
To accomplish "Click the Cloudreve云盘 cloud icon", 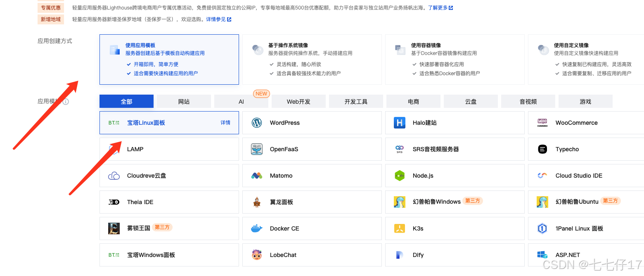I will tap(114, 176).
